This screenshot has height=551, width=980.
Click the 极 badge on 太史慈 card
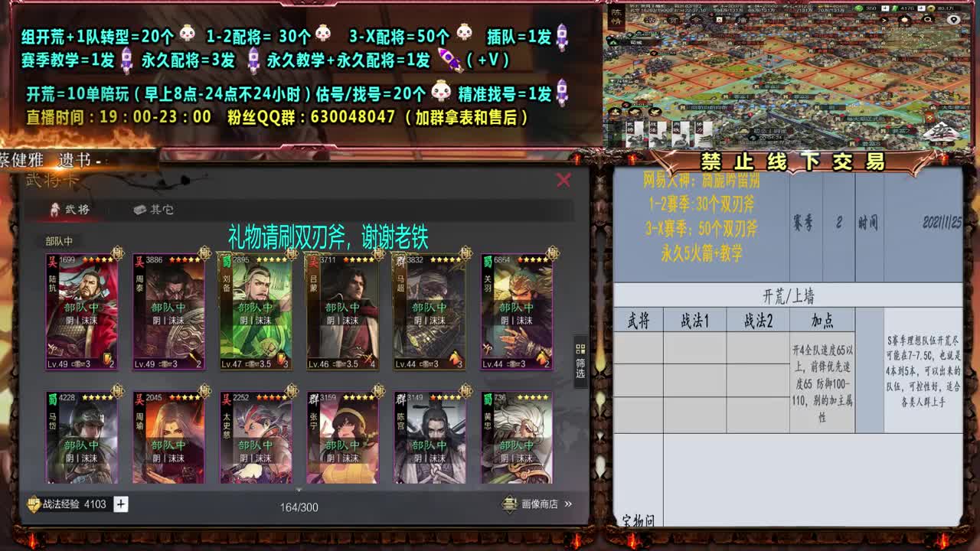(x=292, y=391)
